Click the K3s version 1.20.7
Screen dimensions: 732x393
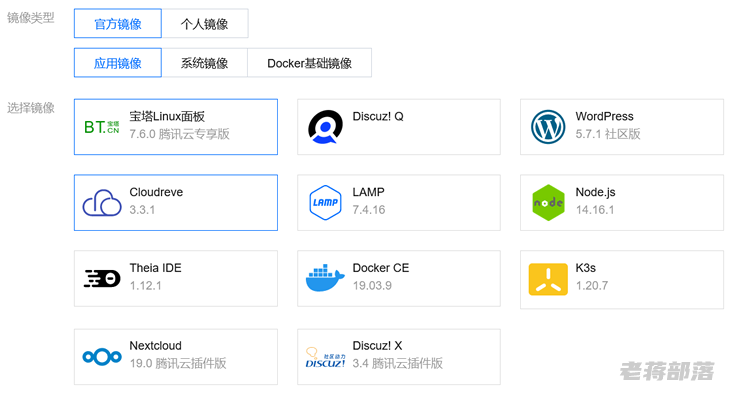click(x=591, y=285)
